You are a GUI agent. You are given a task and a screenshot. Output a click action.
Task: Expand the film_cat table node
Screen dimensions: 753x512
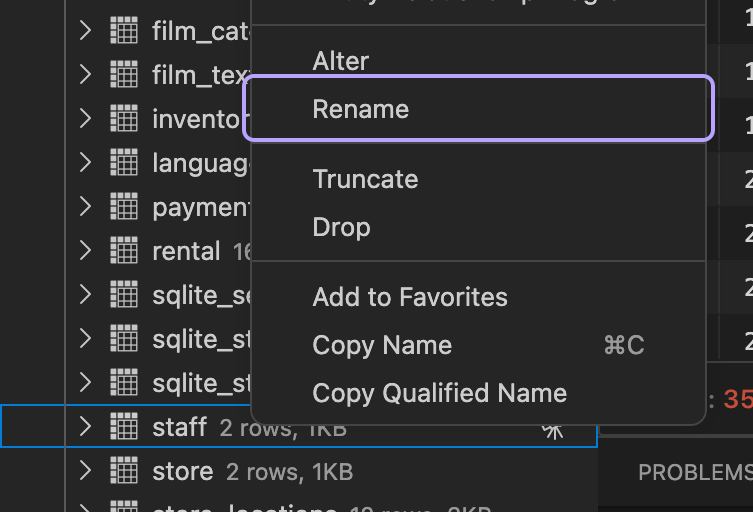[x=85, y=30]
